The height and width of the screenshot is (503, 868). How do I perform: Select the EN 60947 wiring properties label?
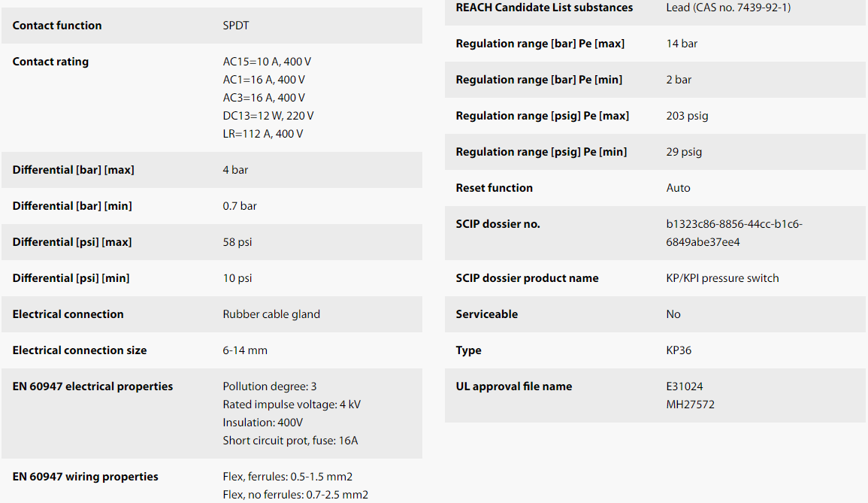[85, 477]
